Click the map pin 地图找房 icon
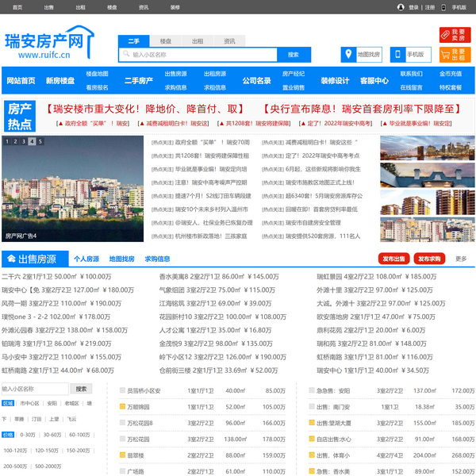Image resolution: width=476 pixels, height=476 pixels. pyautogui.click(x=349, y=55)
